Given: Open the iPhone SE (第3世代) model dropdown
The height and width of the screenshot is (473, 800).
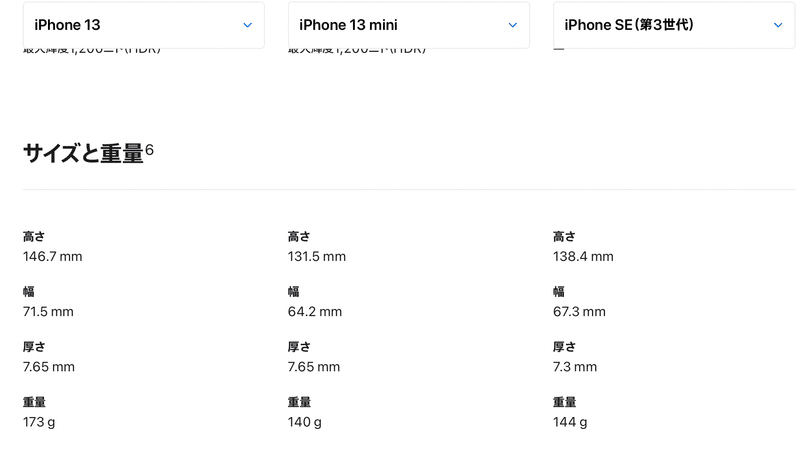Looking at the screenshot, I should click(x=674, y=25).
